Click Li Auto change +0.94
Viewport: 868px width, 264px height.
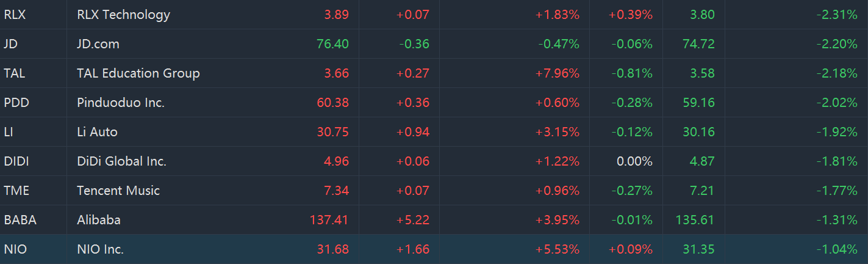pos(413,132)
